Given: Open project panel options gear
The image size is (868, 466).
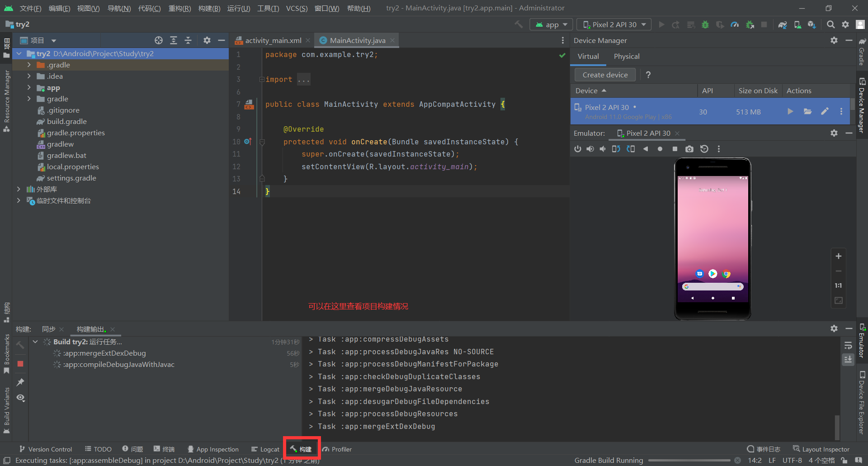Looking at the screenshot, I should (207, 40).
